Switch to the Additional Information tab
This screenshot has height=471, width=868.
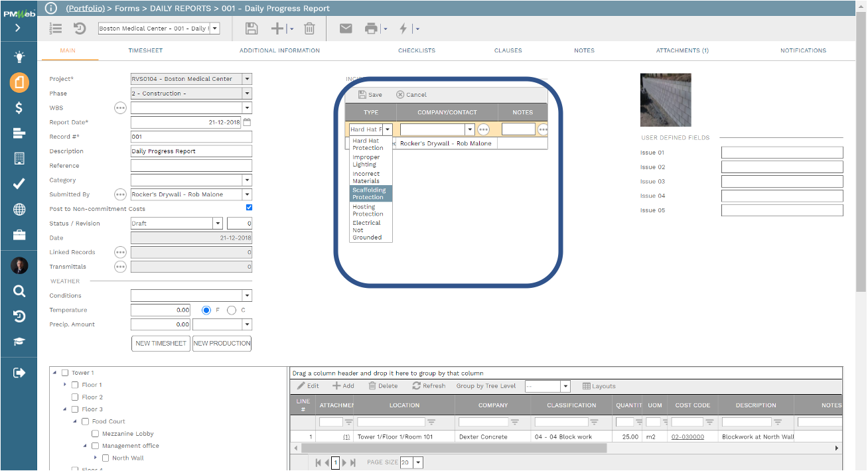(x=279, y=50)
